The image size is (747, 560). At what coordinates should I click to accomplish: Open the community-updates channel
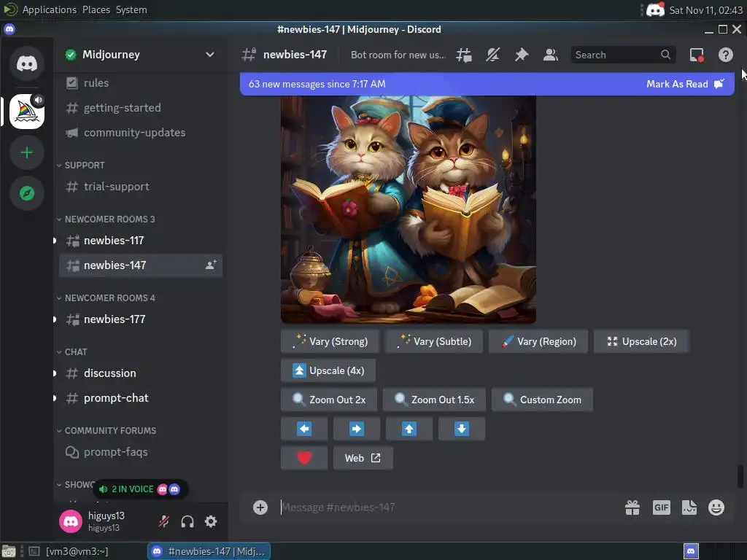click(x=141, y=133)
